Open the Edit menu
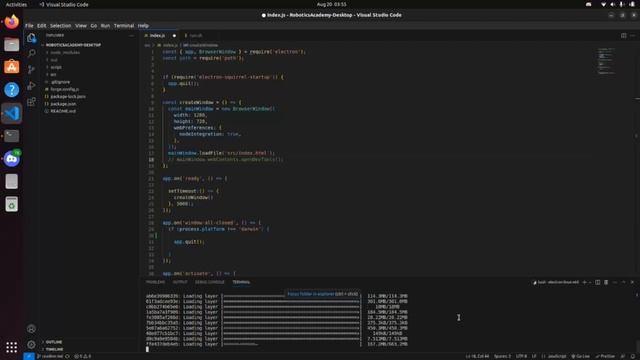Image resolution: width=640 pixels, height=360 pixels. 42,26
